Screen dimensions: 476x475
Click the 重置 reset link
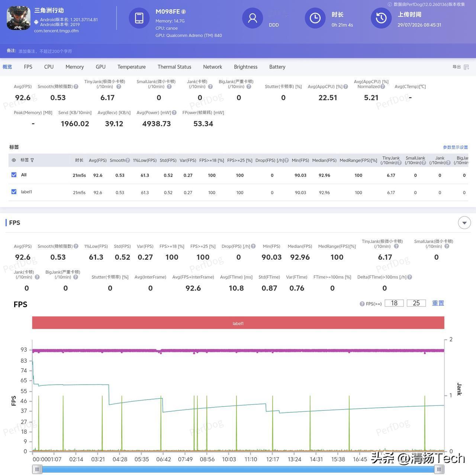[x=438, y=303]
